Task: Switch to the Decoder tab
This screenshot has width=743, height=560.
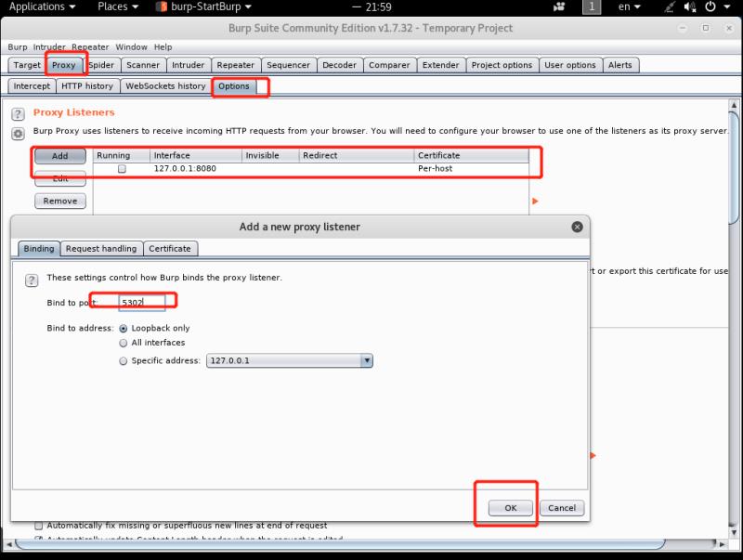Action: point(339,65)
